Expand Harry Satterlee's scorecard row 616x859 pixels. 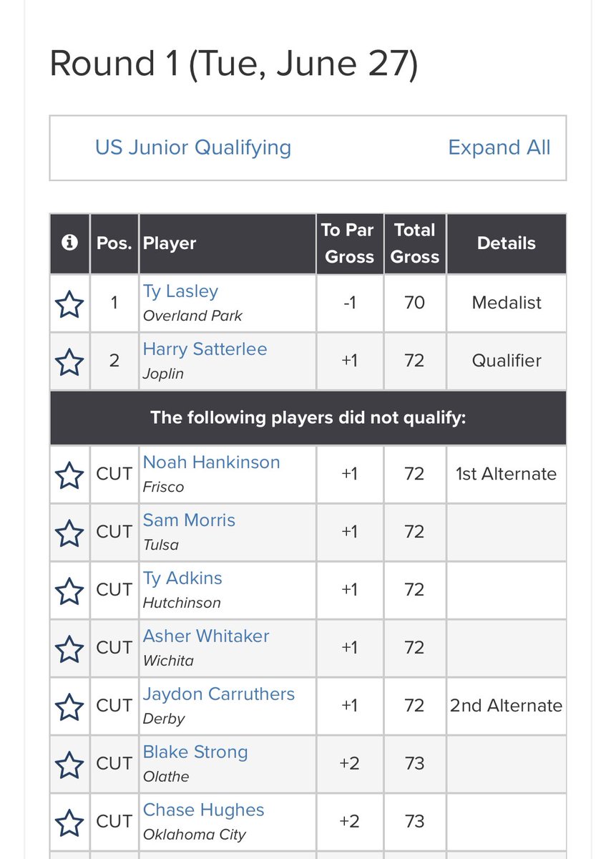pyautogui.click(x=205, y=349)
